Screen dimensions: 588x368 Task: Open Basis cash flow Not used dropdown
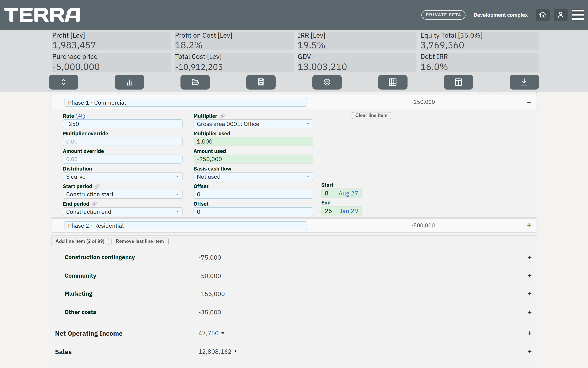pyautogui.click(x=253, y=177)
